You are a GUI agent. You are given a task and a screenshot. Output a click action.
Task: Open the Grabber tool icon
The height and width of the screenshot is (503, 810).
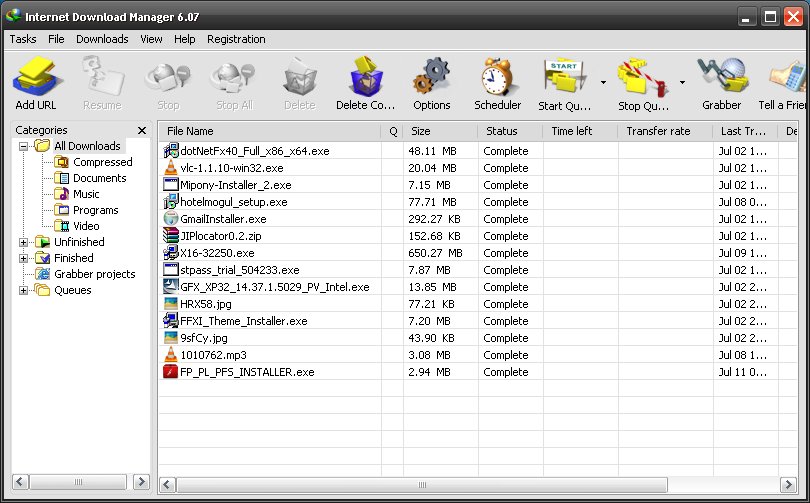(722, 75)
